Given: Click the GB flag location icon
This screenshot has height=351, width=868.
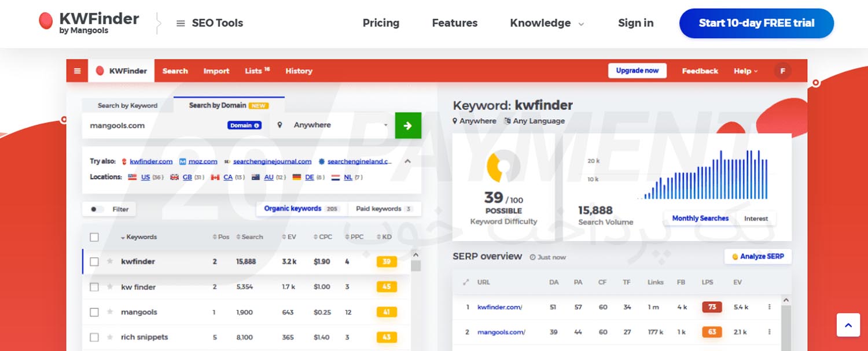Looking at the screenshot, I should (174, 177).
